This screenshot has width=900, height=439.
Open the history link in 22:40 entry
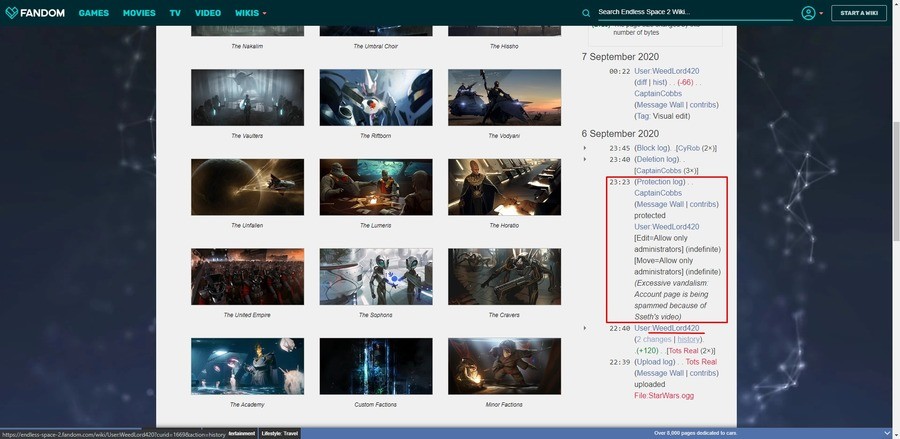(689, 340)
